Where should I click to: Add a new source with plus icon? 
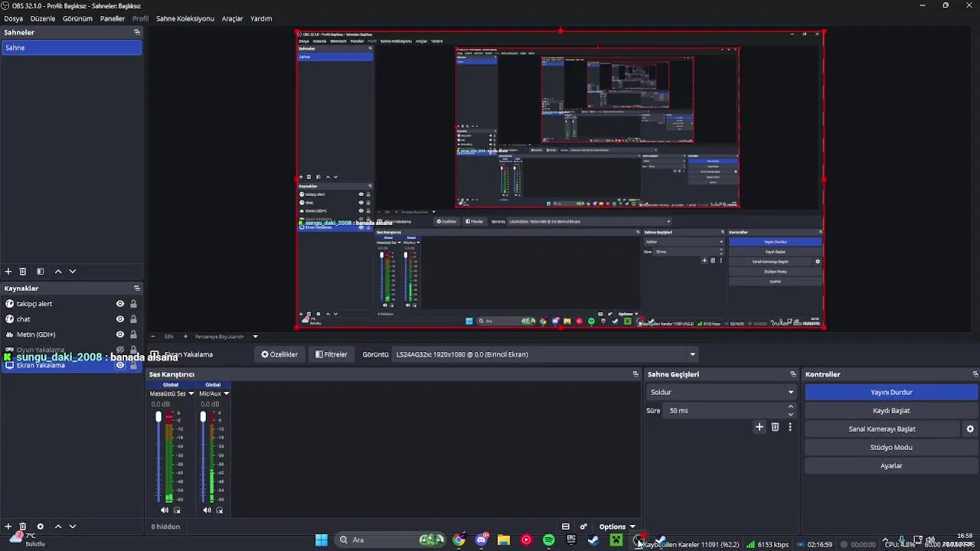tap(8, 527)
